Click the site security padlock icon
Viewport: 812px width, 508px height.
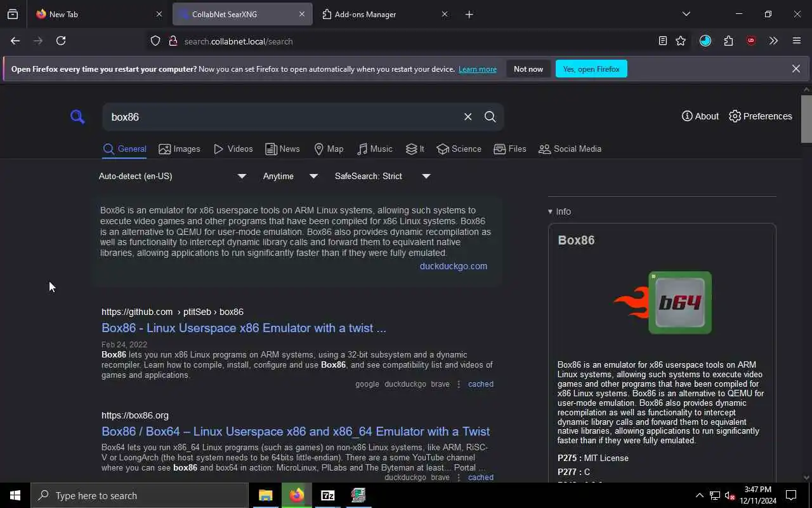173,41
